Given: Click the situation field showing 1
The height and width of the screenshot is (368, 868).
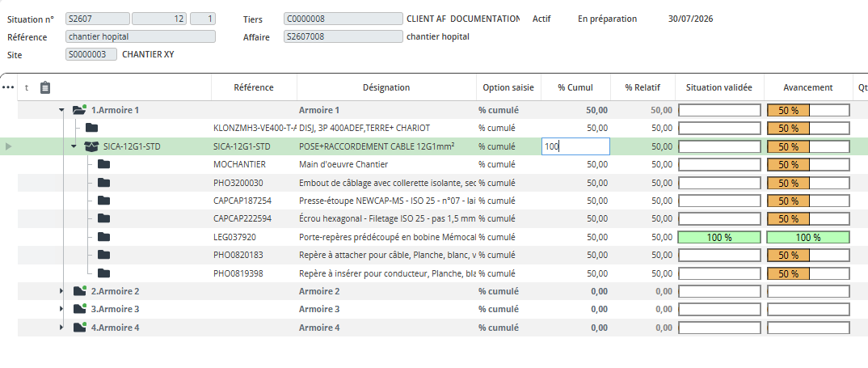Looking at the screenshot, I should (x=203, y=19).
